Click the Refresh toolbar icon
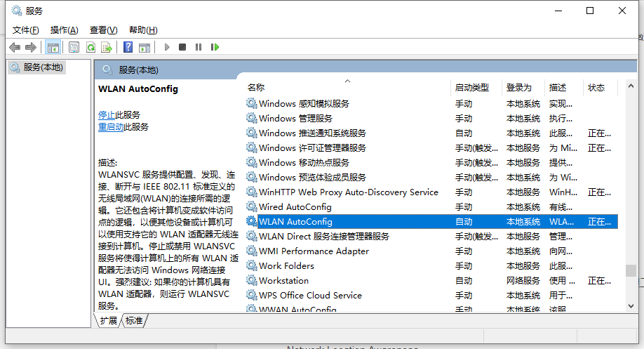Screen dimensions: 644x349 [90, 47]
